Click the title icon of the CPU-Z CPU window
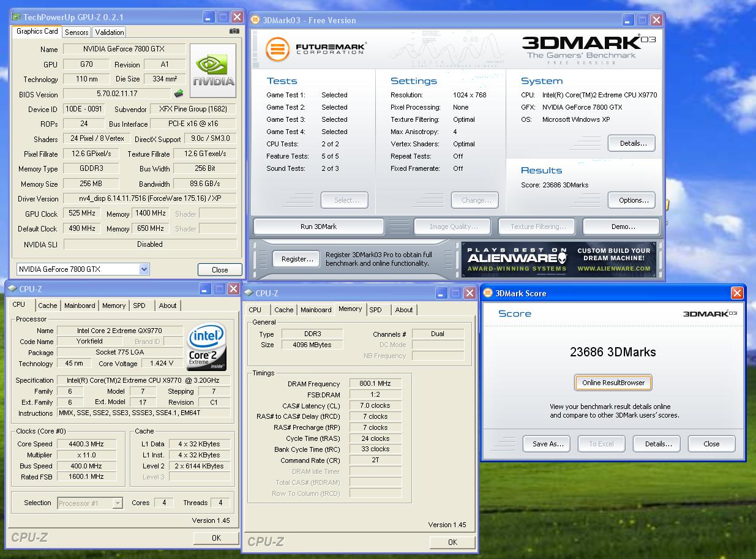 click(12, 288)
